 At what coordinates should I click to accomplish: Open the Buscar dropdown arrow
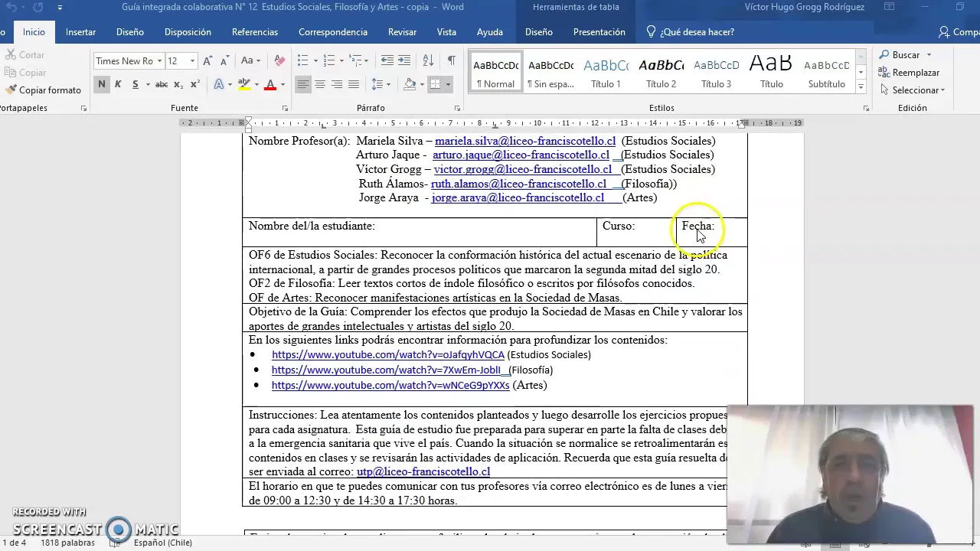tap(929, 55)
